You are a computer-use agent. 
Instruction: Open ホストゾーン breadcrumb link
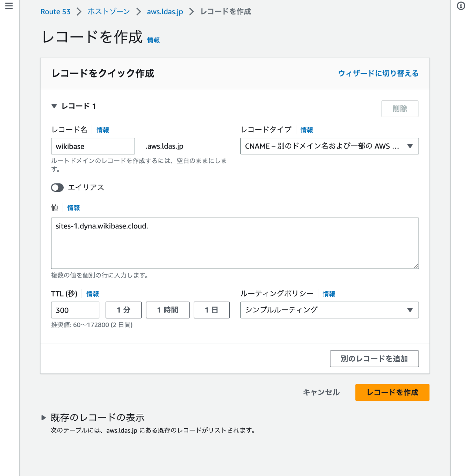[109, 12]
